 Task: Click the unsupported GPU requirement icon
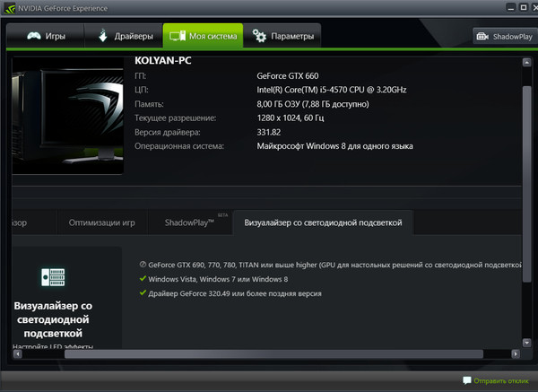(143, 265)
